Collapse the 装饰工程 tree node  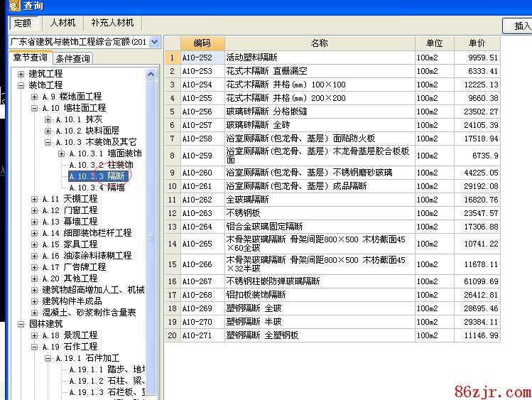click(21, 85)
